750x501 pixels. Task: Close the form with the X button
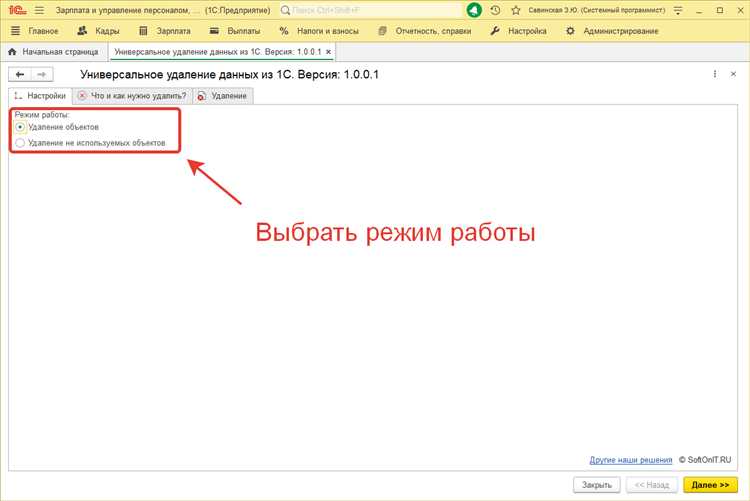tap(733, 74)
